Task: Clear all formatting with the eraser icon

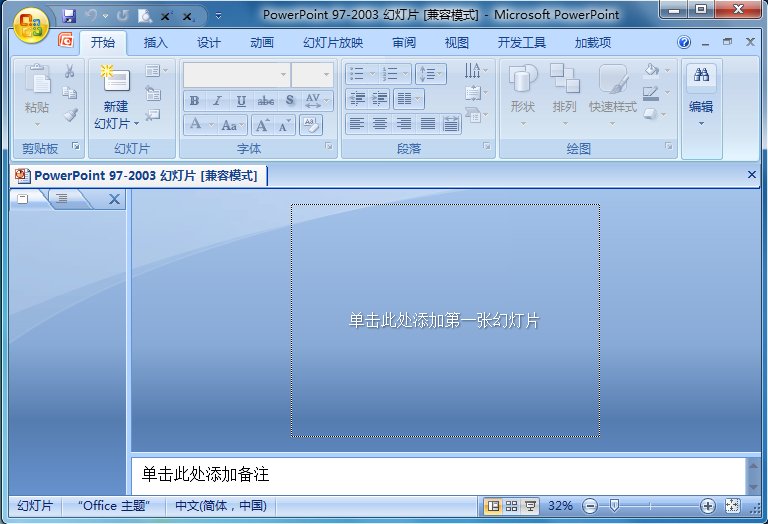Action: coord(311,125)
